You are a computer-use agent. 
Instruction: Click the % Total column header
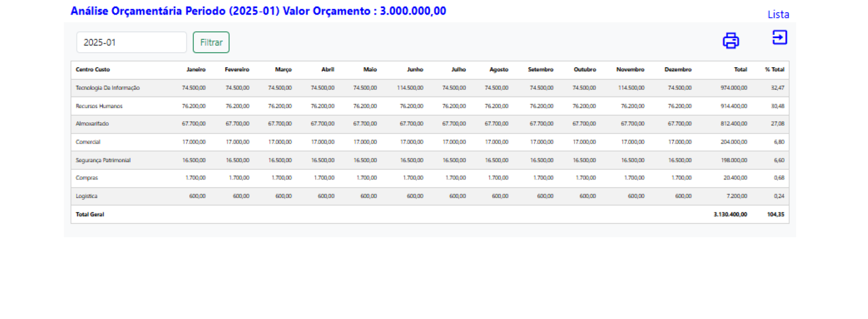click(774, 69)
